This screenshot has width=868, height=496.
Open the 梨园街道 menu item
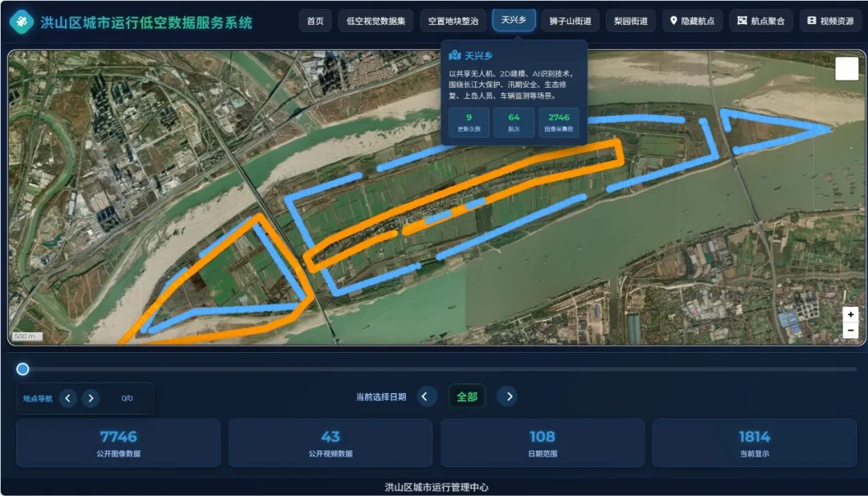[x=631, y=21]
